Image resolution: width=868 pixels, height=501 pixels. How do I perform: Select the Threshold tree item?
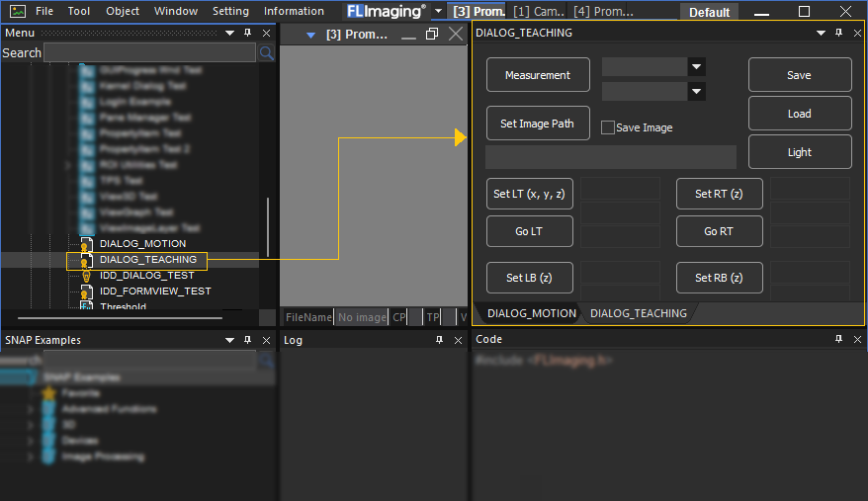tap(123, 306)
